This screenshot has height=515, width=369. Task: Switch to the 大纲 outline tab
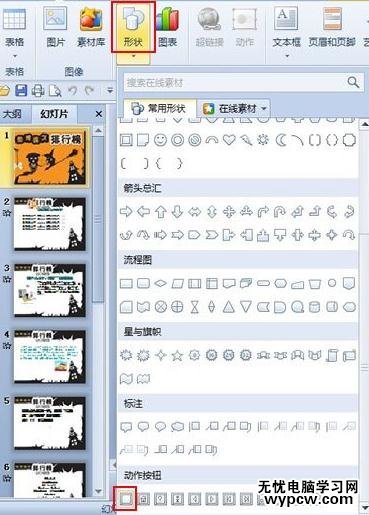(x=12, y=114)
